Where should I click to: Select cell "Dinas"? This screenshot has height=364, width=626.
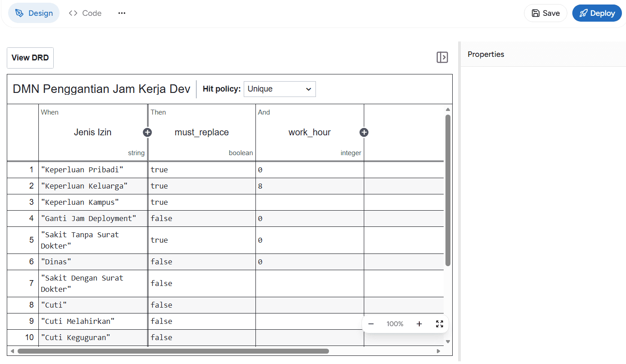[93, 262]
